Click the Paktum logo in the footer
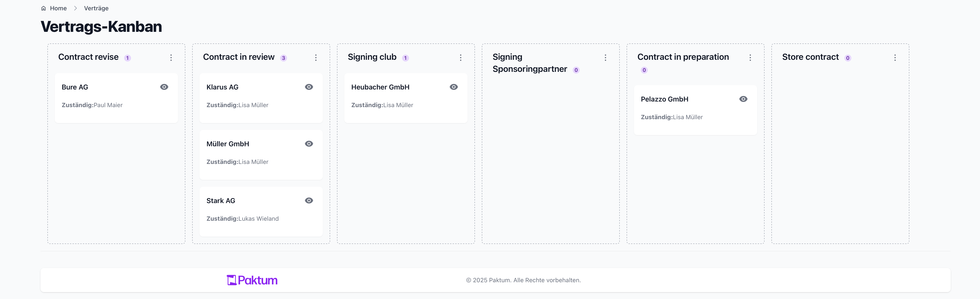 point(252,280)
